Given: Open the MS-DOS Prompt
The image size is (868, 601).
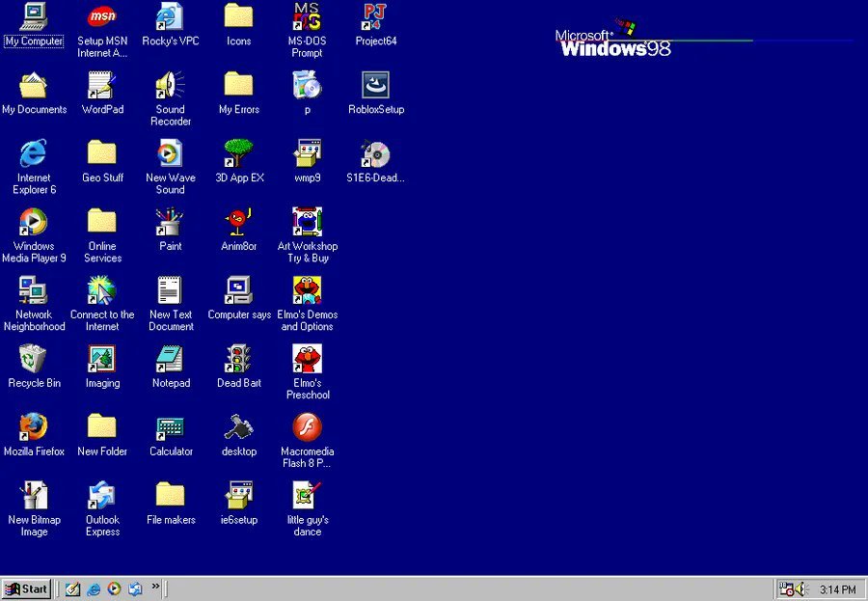Looking at the screenshot, I should [x=306, y=17].
